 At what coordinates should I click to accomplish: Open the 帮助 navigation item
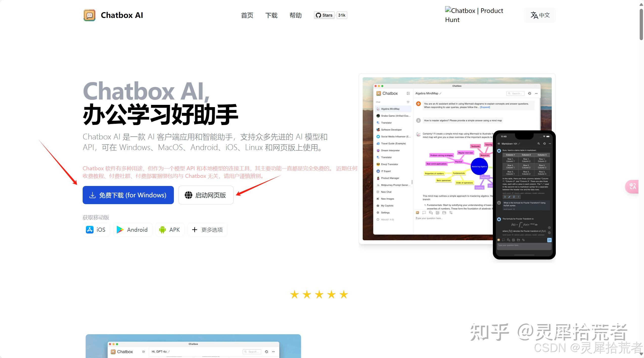coord(295,15)
